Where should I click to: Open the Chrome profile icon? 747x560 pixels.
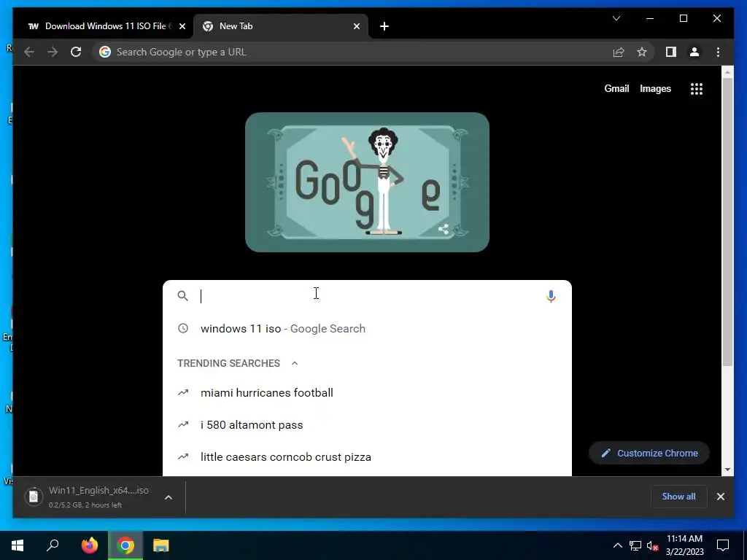click(694, 52)
